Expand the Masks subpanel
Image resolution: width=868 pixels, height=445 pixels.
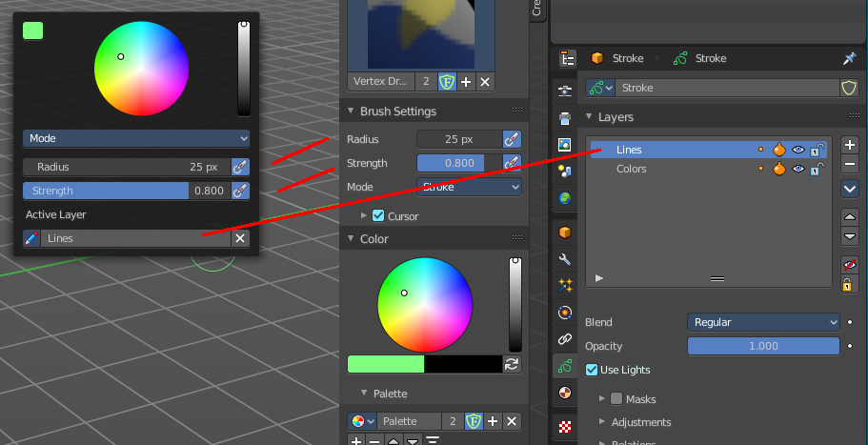602,398
